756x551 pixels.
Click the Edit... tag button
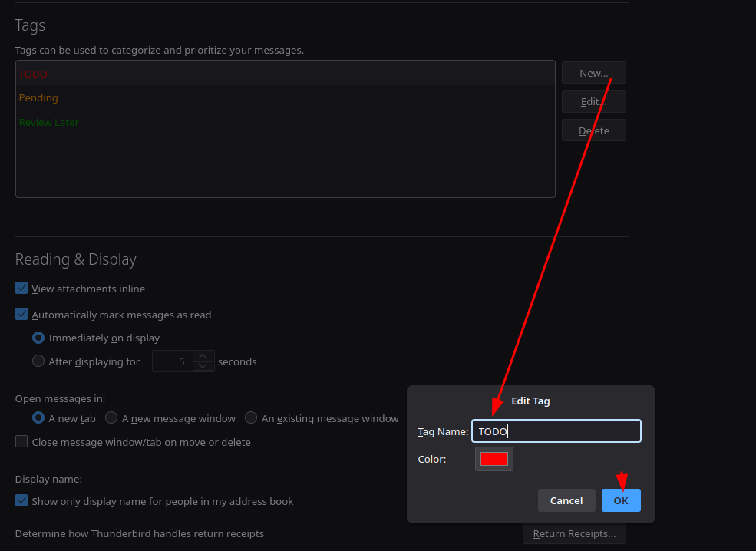[x=593, y=101]
